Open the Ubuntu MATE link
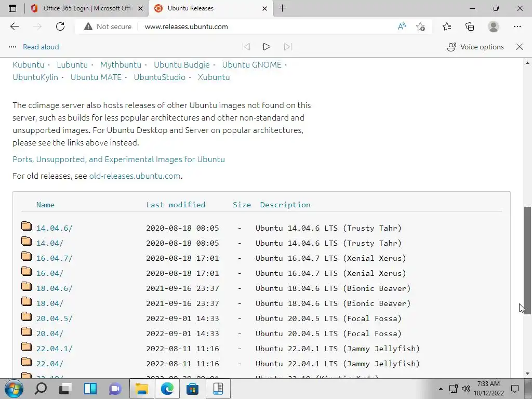Image resolution: width=532 pixels, height=399 pixels. 96,77
